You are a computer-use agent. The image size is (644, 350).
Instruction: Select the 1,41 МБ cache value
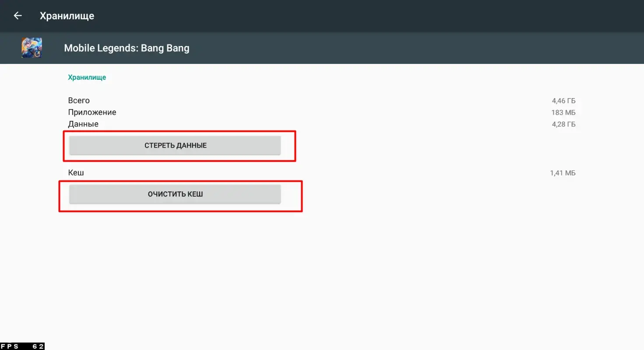click(563, 173)
